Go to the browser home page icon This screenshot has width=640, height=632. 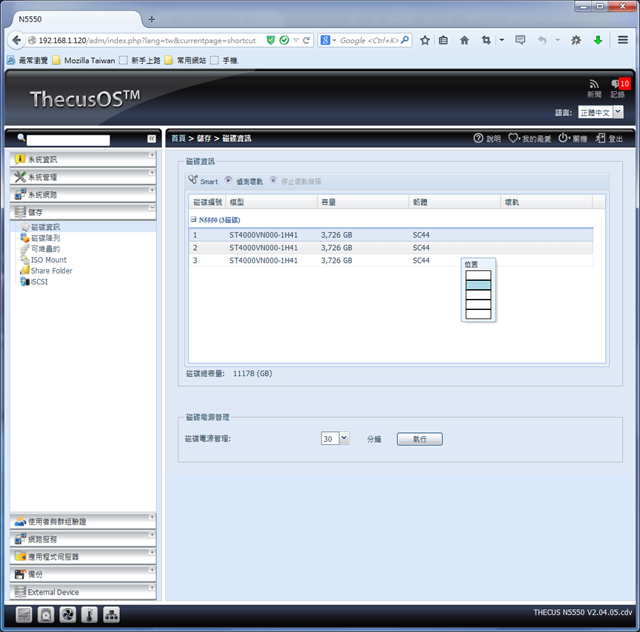464,40
